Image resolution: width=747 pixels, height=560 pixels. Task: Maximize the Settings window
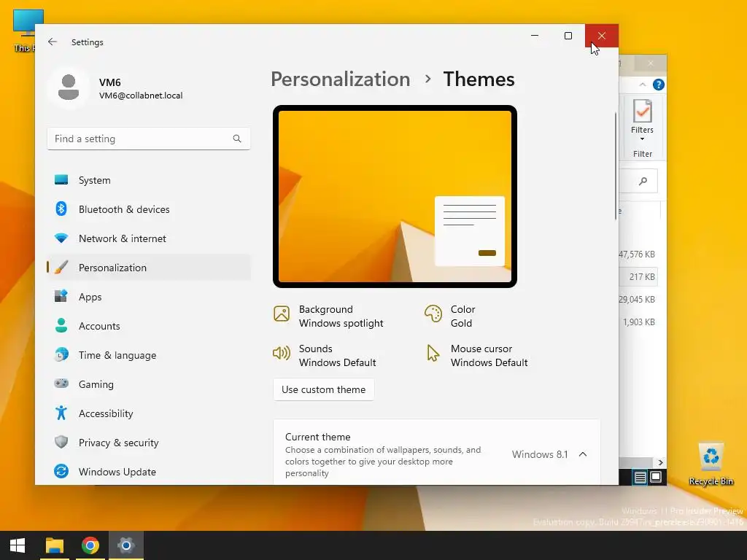[568, 36]
